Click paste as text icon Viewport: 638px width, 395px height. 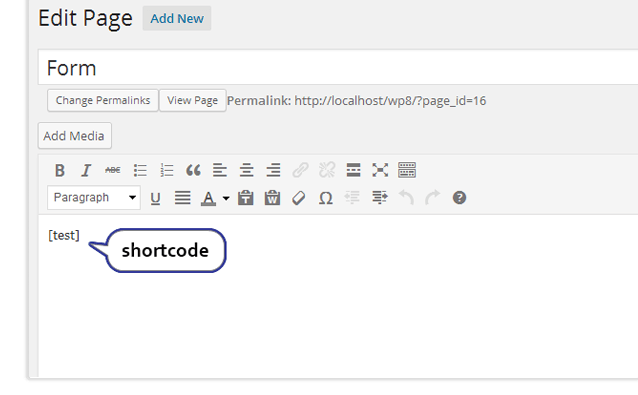(246, 198)
